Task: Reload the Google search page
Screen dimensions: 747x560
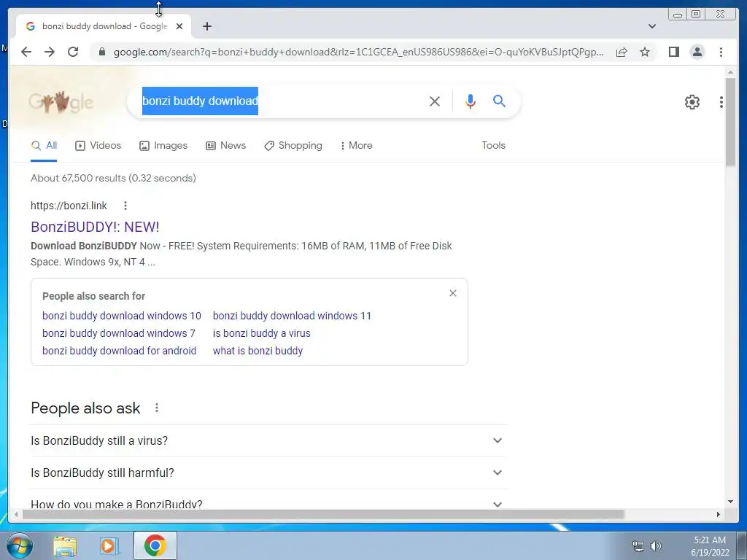Action: pos(73,52)
